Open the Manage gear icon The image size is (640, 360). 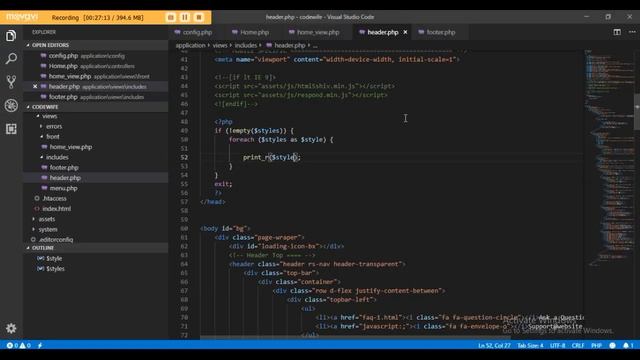11,328
